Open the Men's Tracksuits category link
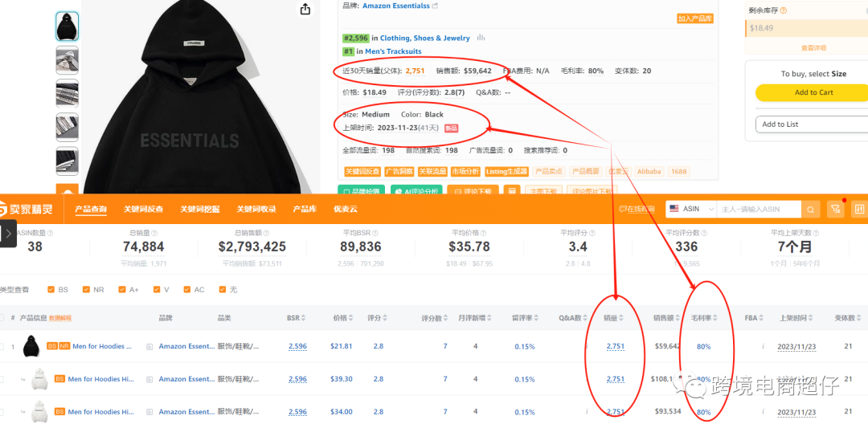 click(x=393, y=51)
